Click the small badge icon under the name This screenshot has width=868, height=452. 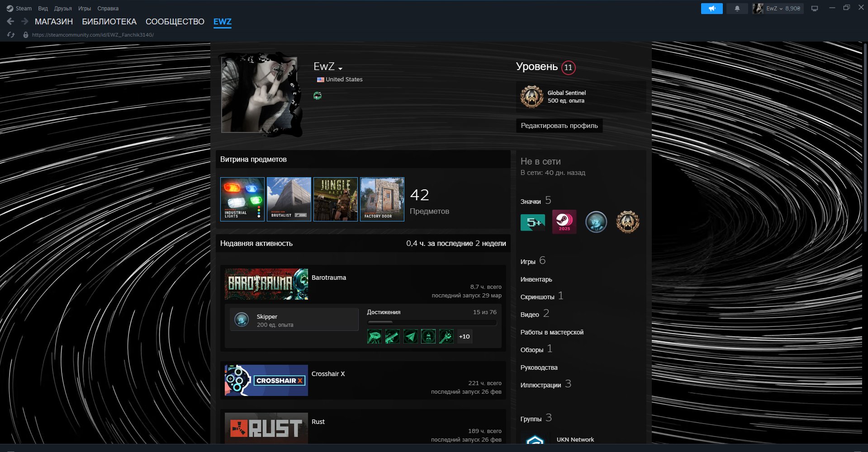(318, 95)
